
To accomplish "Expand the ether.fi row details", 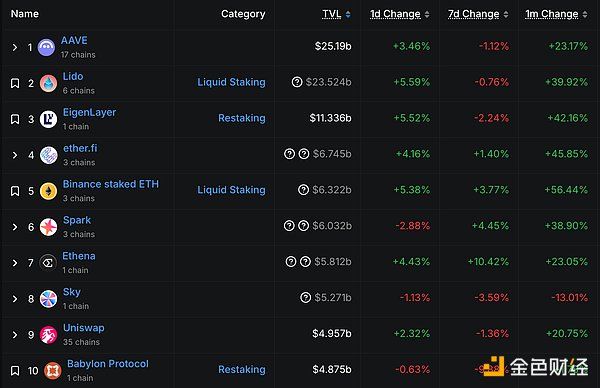I will (15, 155).
